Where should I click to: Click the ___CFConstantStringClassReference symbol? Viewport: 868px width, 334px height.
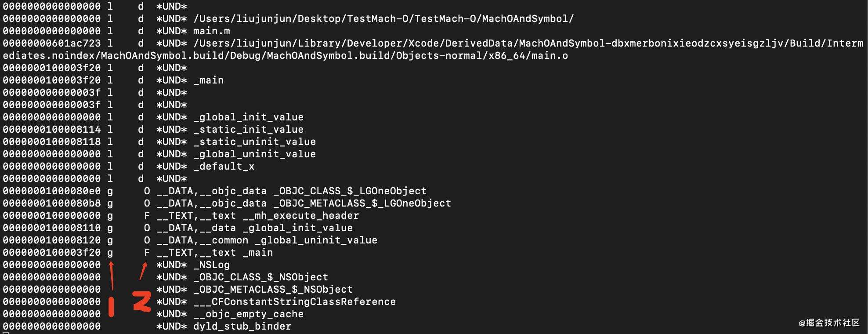coord(294,302)
